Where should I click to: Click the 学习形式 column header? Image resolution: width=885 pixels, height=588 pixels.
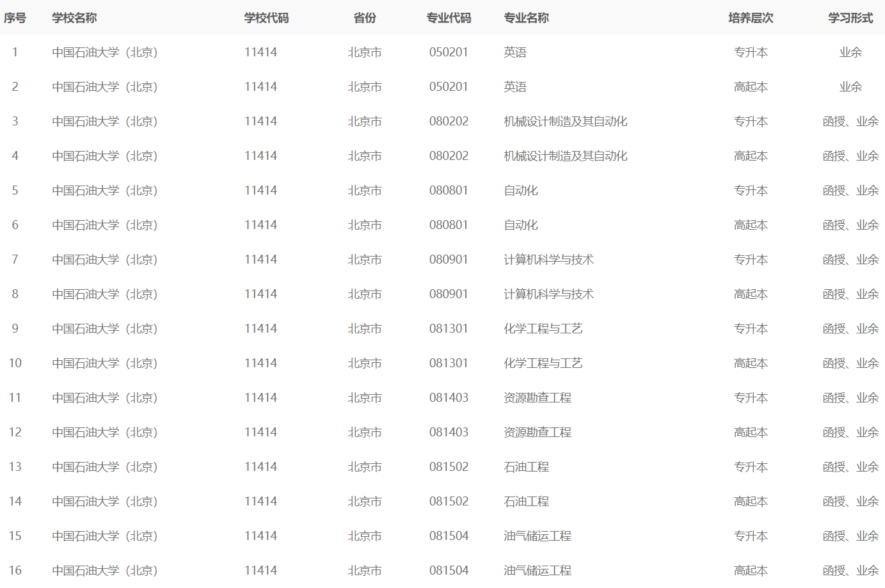point(850,18)
